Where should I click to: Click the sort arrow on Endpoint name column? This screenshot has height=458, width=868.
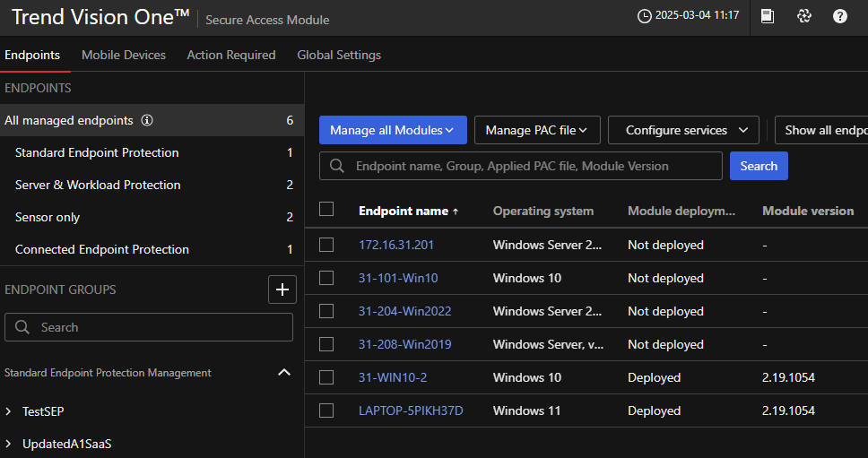pyautogui.click(x=456, y=212)
